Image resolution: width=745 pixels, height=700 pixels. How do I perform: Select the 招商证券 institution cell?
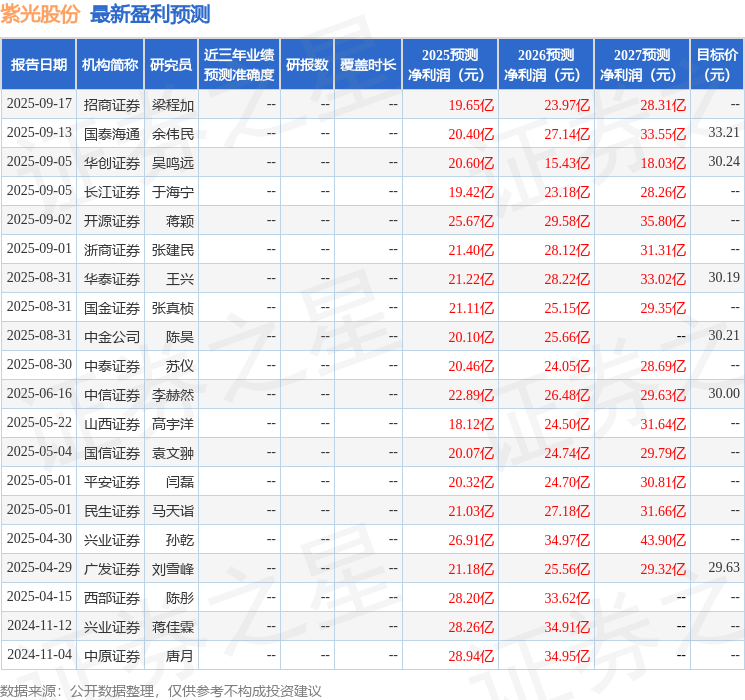pyautogui.click(x=112, y=105)
